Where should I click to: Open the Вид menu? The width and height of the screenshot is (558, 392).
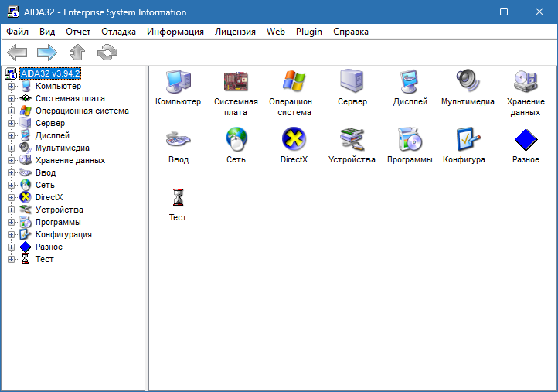coord(47,32)
